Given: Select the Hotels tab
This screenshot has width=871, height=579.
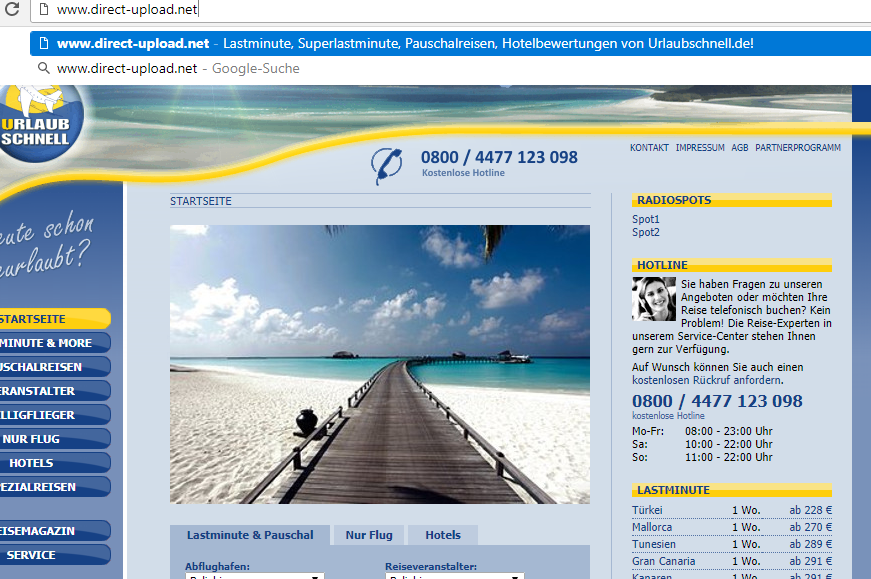Looking at the screenshot, I should [443, 535].
